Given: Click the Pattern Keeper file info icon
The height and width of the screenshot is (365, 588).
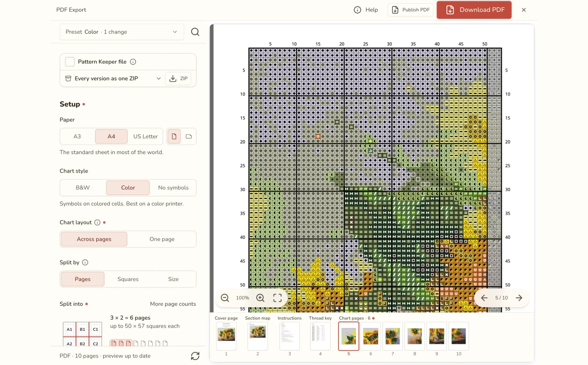Looking at the screenshot, I should coord(133,62).
